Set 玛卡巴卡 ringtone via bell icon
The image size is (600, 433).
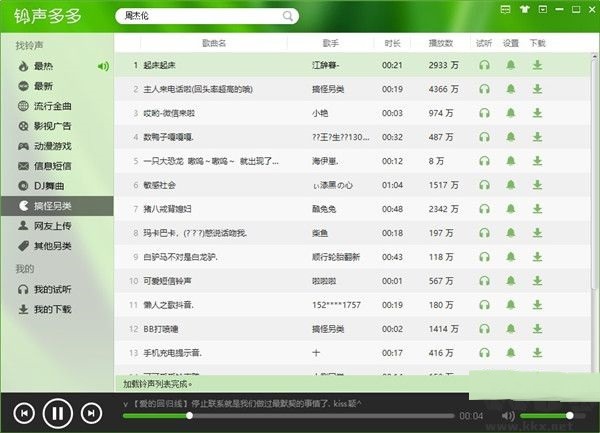coord(510,233)
